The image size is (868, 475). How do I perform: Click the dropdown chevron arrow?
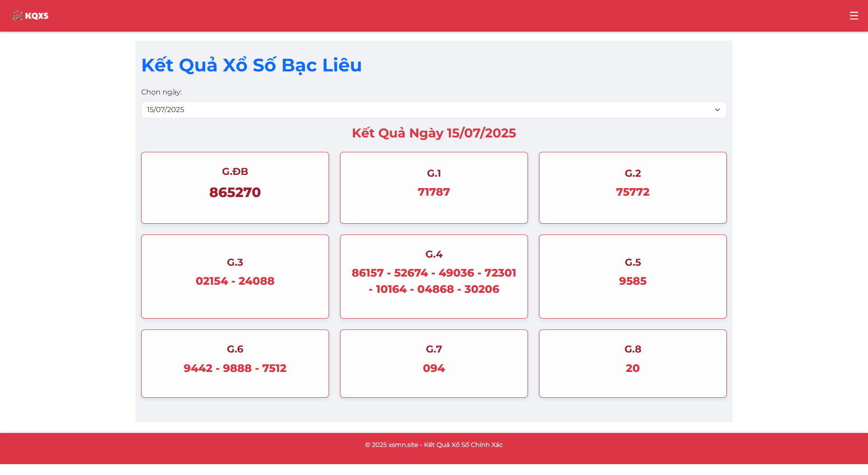[x=717, y=110]
